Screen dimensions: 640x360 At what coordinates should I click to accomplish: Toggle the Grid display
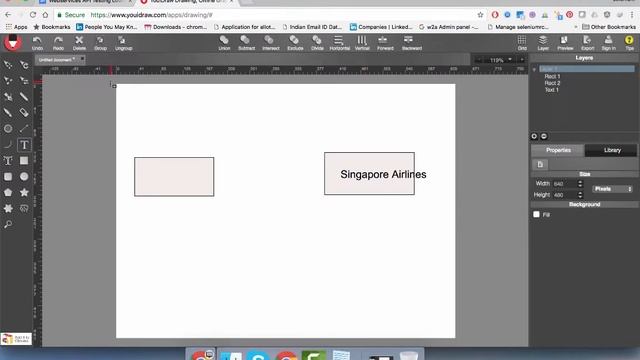tap(522, 43)
